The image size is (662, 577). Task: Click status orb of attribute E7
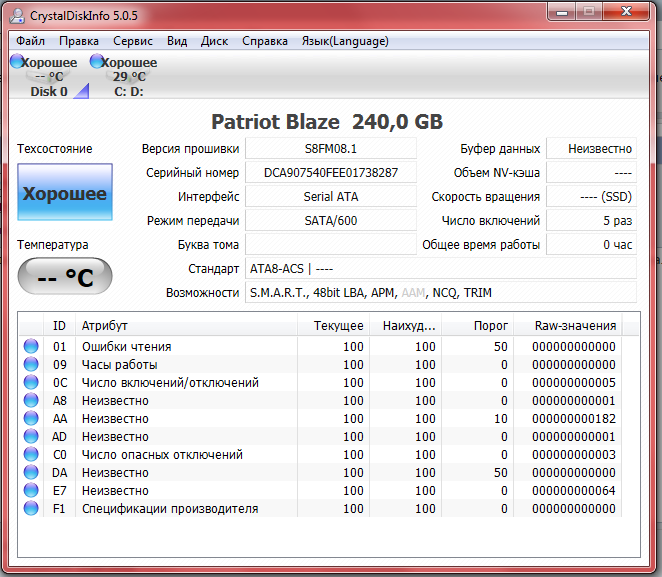coord(31,490)
